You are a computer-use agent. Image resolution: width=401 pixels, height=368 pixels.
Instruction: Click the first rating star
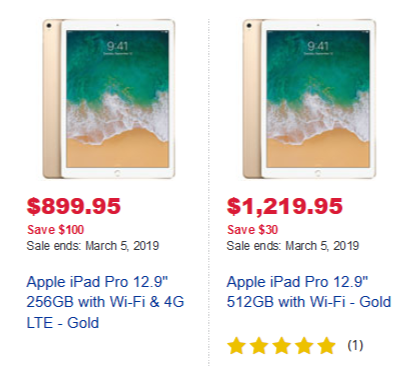coord(236,346)
